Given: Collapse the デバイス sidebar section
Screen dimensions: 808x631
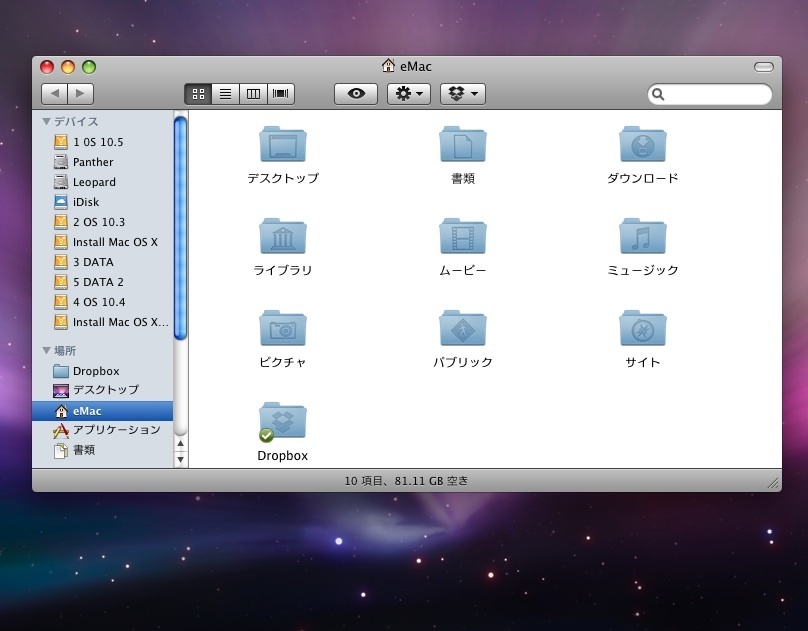Looking at the screenshot, I should point(46,122).
